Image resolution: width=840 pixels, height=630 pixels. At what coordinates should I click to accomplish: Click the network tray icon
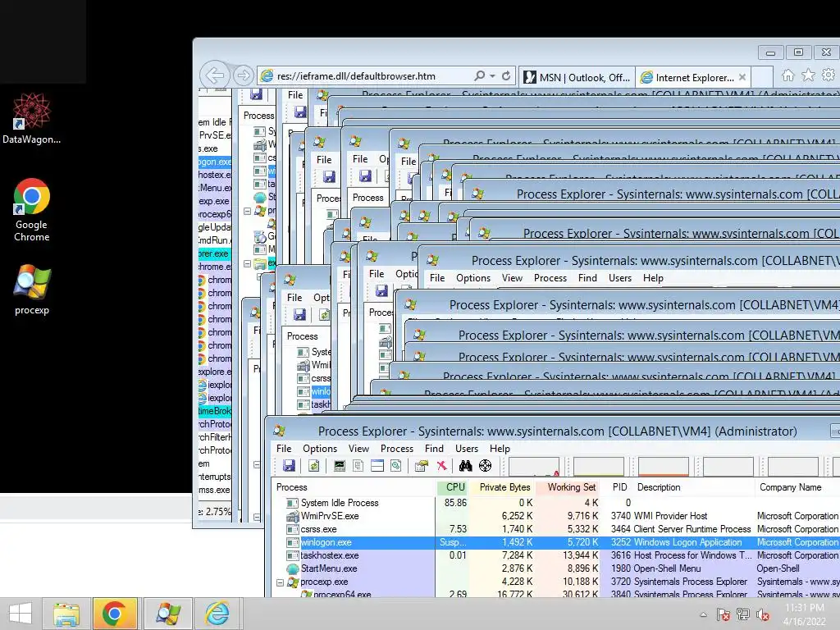click(x=743, y=614)
